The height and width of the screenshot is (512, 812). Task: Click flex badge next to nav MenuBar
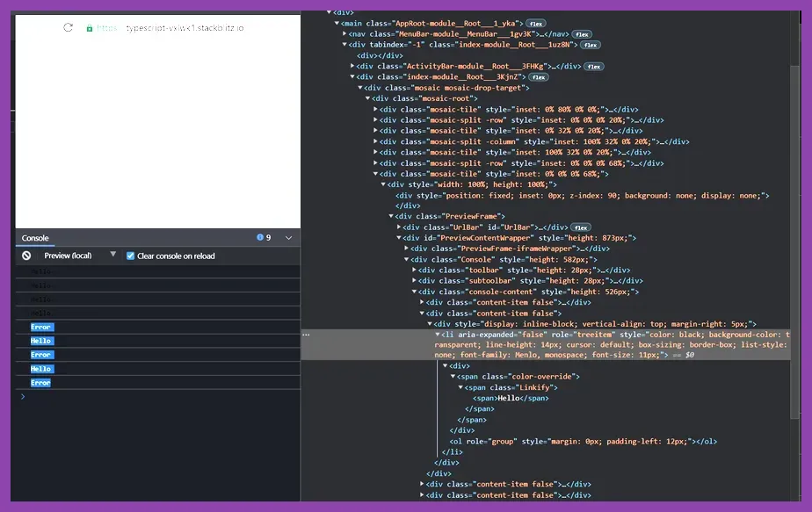(582, 34)
